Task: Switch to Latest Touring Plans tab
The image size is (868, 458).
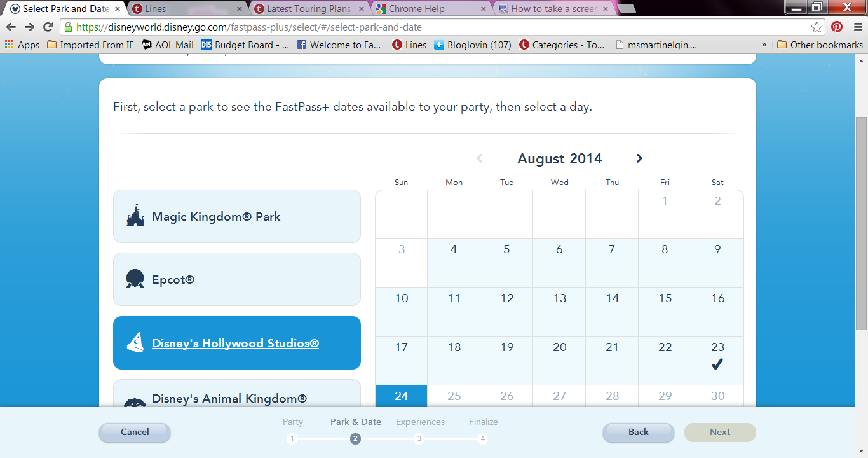Action: click(308, 9)
